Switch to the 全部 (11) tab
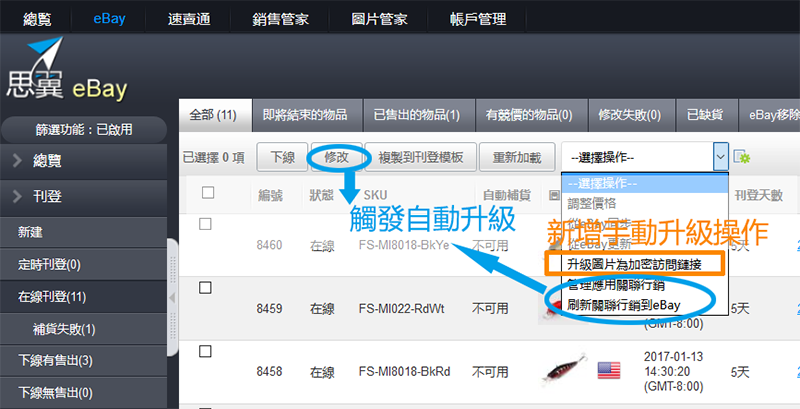The width and height of the screenshot is (800, 409). (215, 115)
